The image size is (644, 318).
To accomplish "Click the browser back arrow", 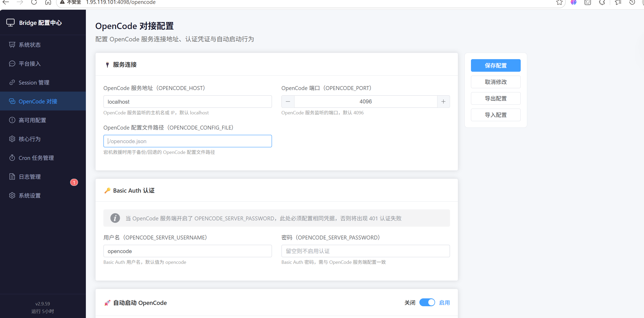I will 6,2.
